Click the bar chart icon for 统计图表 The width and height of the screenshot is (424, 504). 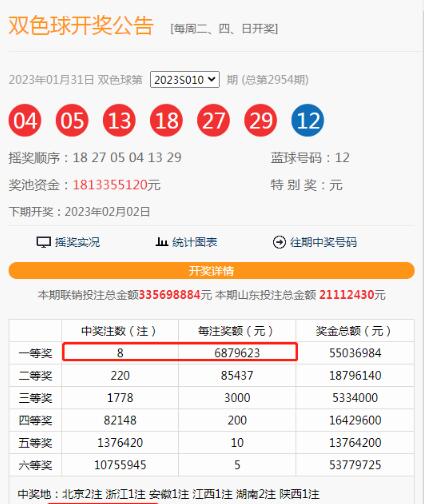(162, 242)
